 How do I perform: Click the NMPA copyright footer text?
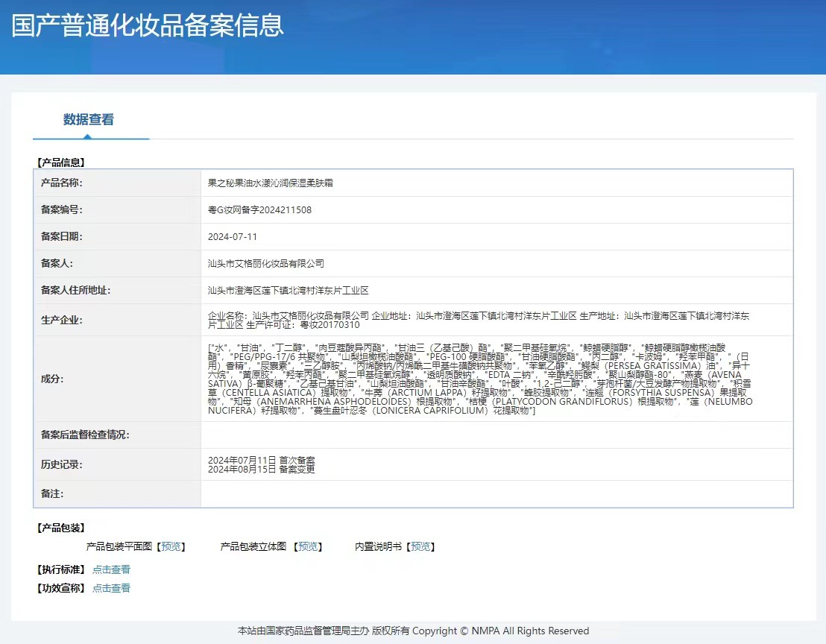click(413, 631)
